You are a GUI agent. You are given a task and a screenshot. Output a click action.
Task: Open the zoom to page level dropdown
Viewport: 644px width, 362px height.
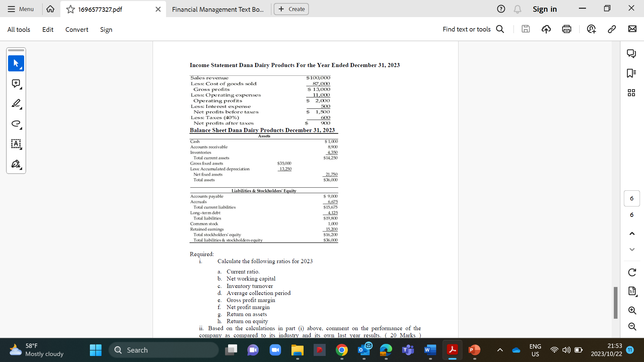(x=632, y=291)
